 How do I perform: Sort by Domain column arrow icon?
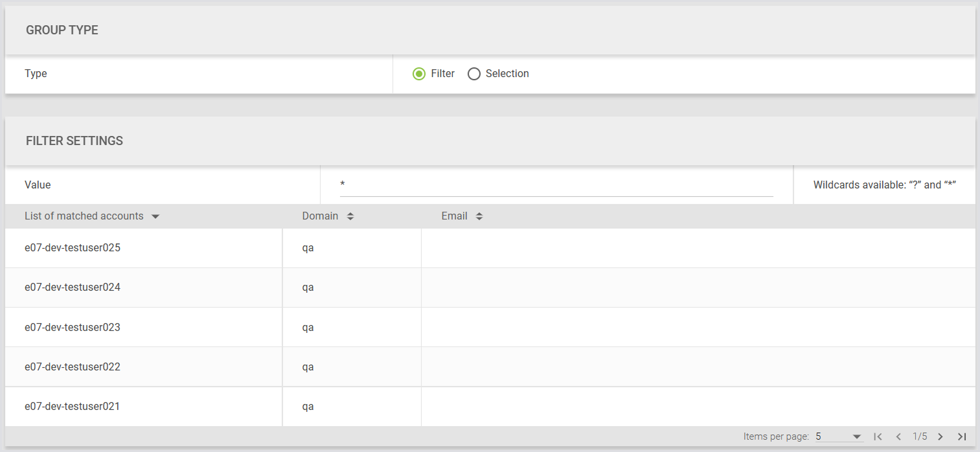tap(350, 216)
